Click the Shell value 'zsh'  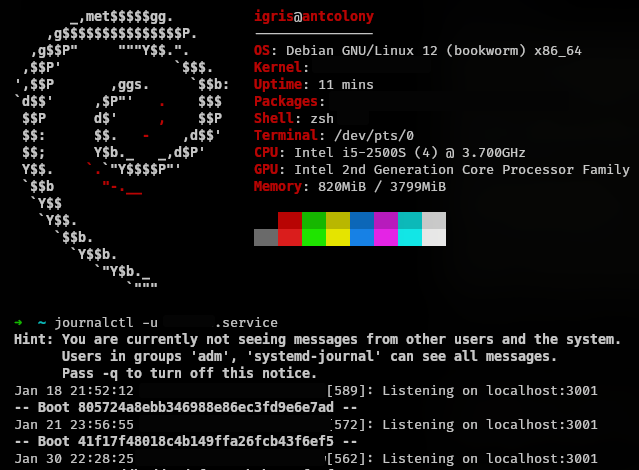click(x=322, y=118)
